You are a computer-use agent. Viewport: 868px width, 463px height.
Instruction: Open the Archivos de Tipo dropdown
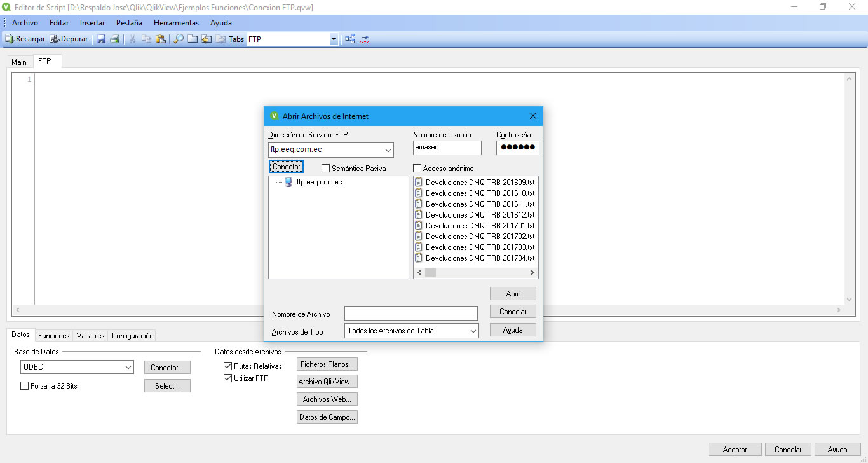(473, 331)
